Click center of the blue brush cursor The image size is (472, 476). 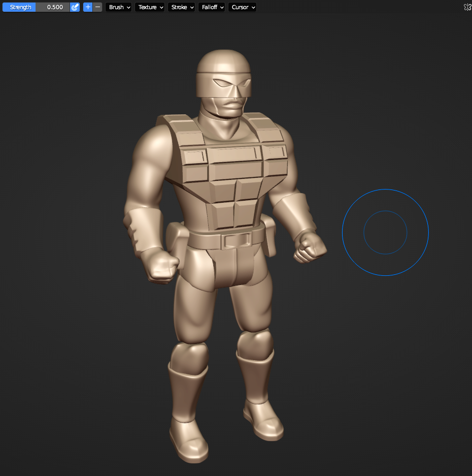pyautogui.click(x=385, y=233)
